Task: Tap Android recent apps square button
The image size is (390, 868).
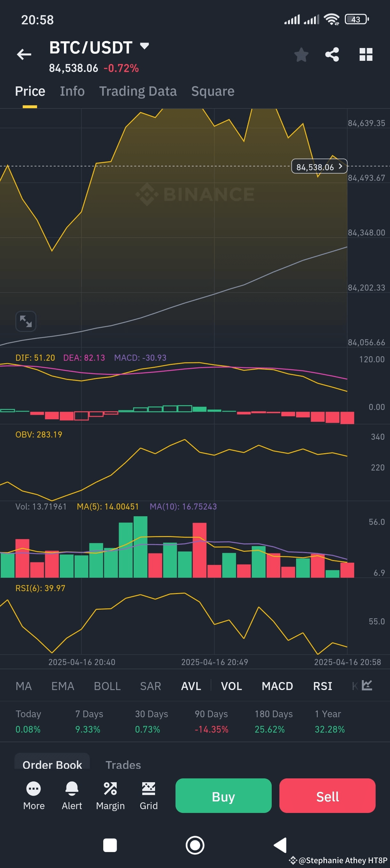Action: (110, 845)
